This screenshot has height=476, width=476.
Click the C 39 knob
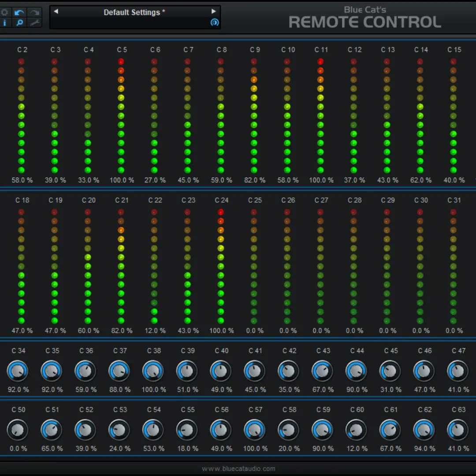click(187, 371)
